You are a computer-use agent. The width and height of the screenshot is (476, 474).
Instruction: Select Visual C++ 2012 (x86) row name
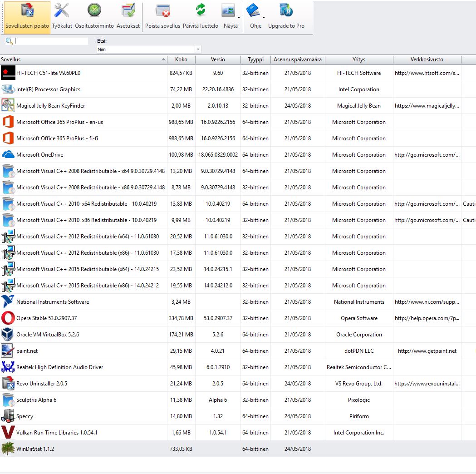[x=88, y=252]
